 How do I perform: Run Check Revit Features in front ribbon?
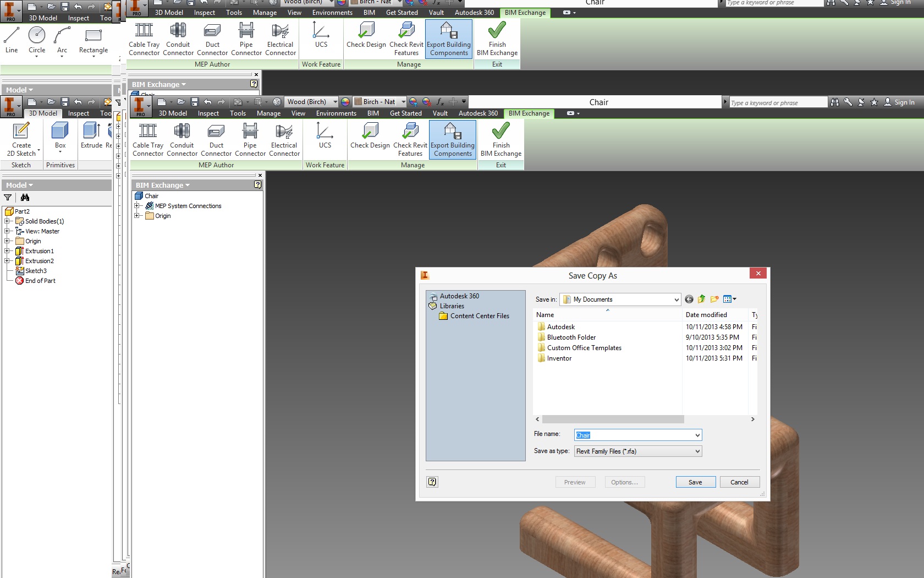(410, 139)
